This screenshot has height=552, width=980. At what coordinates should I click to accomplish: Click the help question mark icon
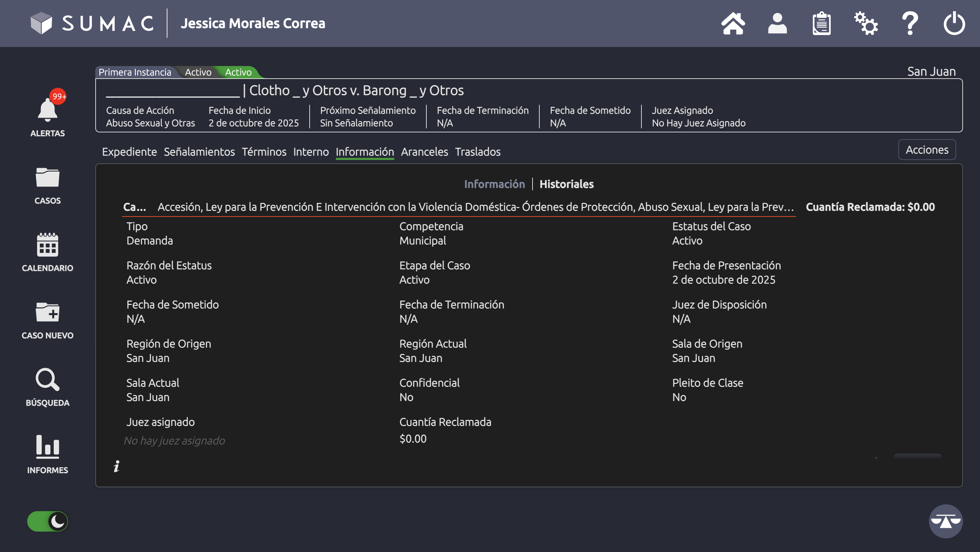910,23
